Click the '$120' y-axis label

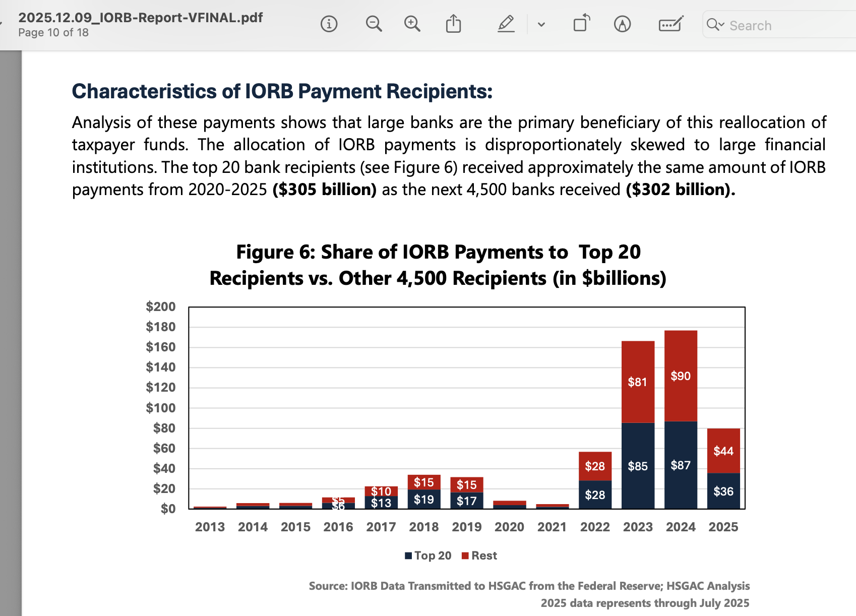point(161,387)
